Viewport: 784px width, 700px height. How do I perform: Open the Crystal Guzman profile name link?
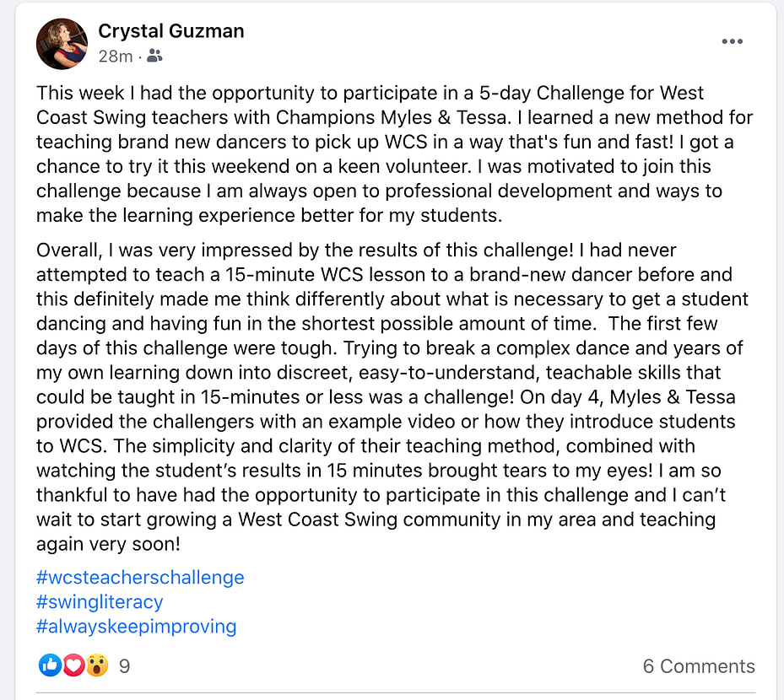171,32
